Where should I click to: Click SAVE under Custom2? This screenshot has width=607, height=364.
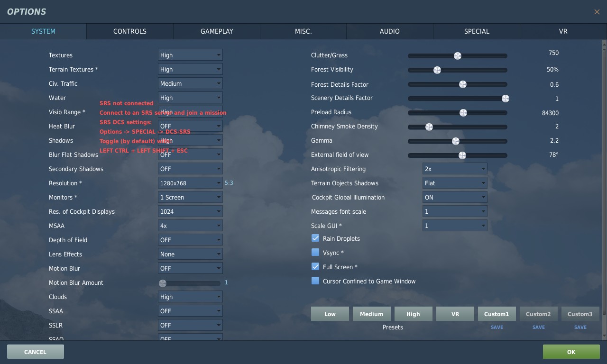pyautogui.click(x=539, y=327)
